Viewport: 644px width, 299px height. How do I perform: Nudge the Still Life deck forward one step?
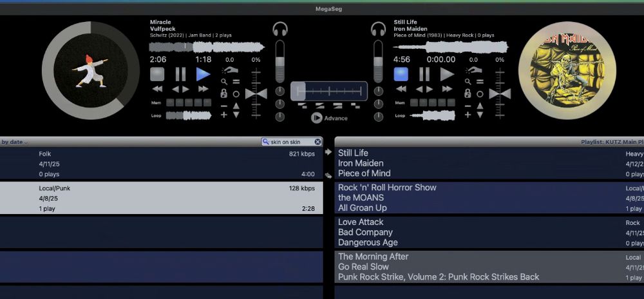pyautogui.click(x=430, y=89)
